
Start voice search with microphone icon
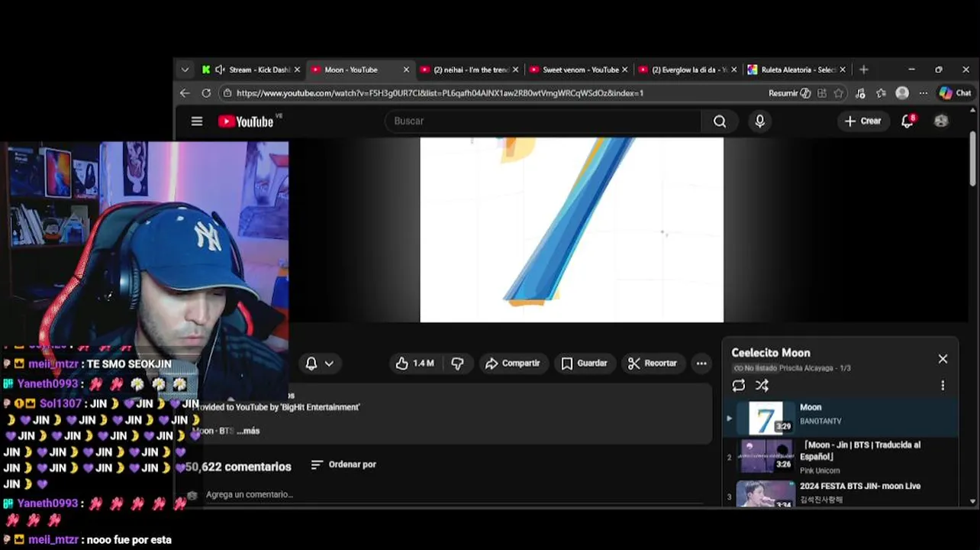[759, 121]
